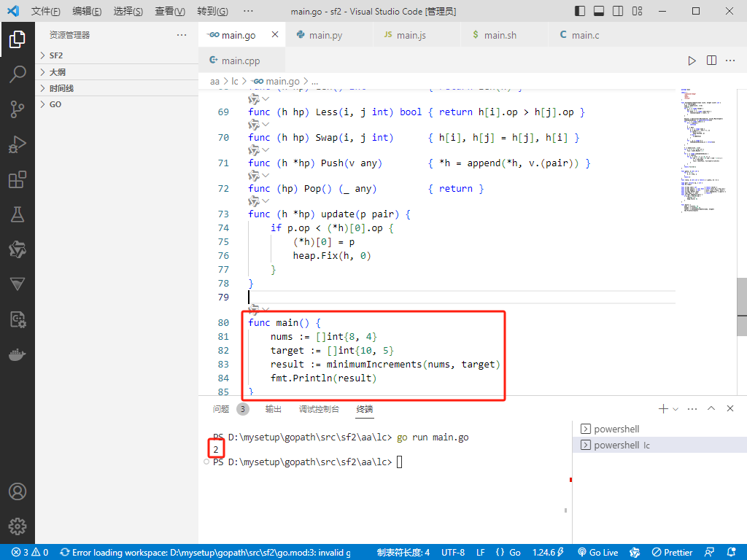Open the Manage gear settings

tap(18, 526)
